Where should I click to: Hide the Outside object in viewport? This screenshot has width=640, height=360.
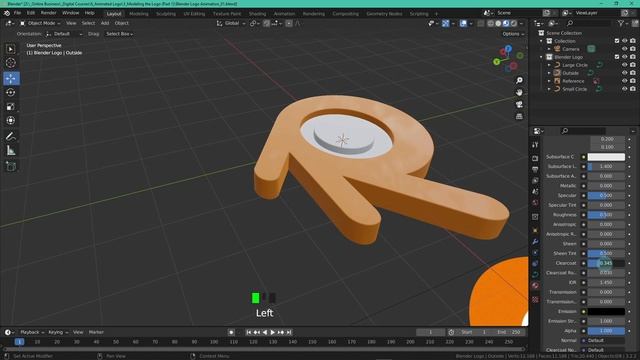click(x=624, y=73)
